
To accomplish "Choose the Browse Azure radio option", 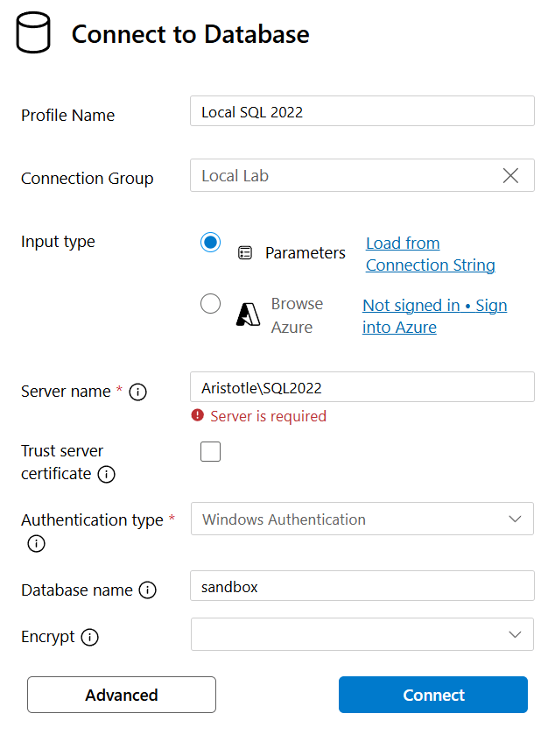I will pyautogui.click(x=210, y=304).
